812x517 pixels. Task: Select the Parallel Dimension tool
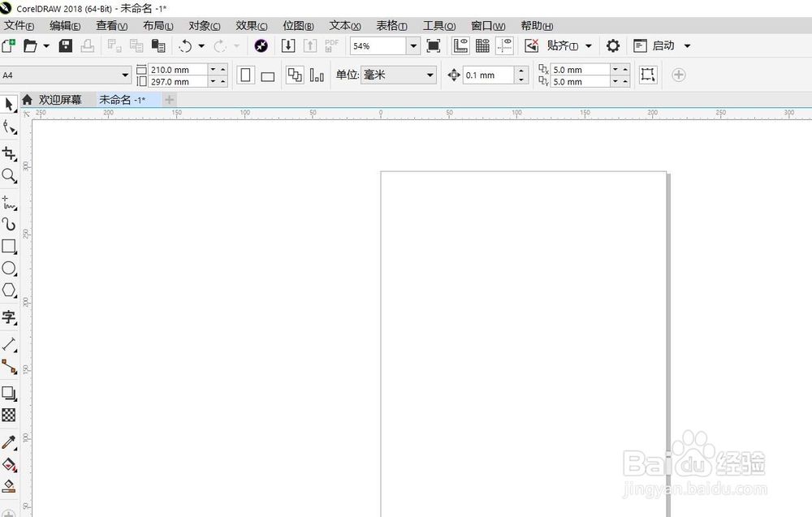click(x=9, y=344)
